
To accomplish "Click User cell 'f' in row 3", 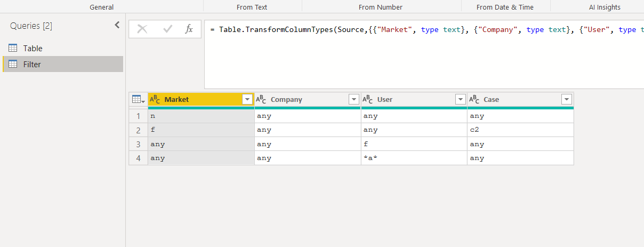I will coord(414,144).
